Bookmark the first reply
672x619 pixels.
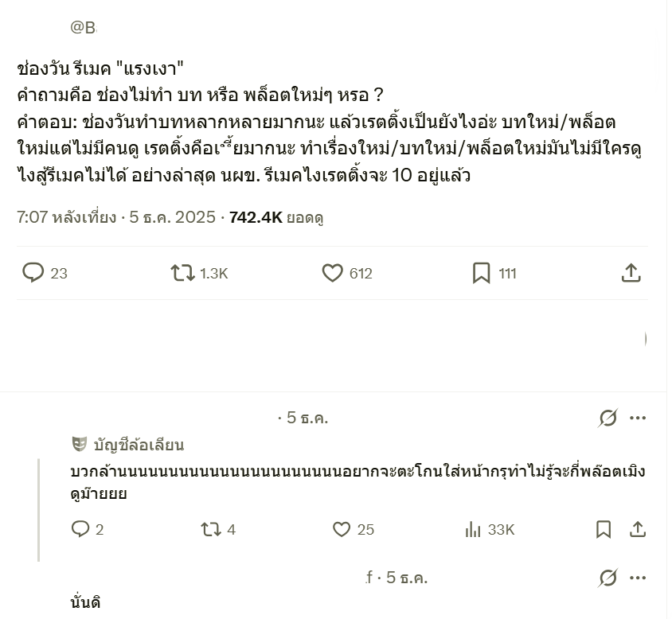pos(604,529)
